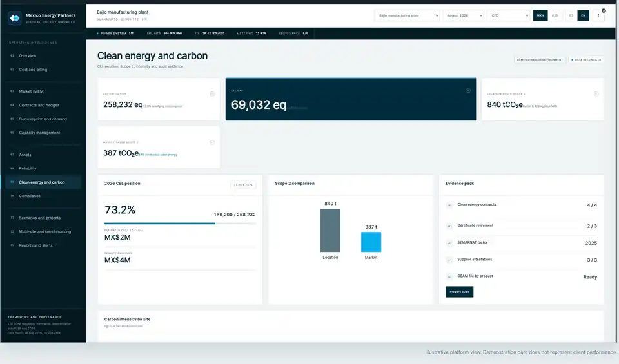Click penalty exposure MX$4M value
The image size is (619, 364).
117,260
